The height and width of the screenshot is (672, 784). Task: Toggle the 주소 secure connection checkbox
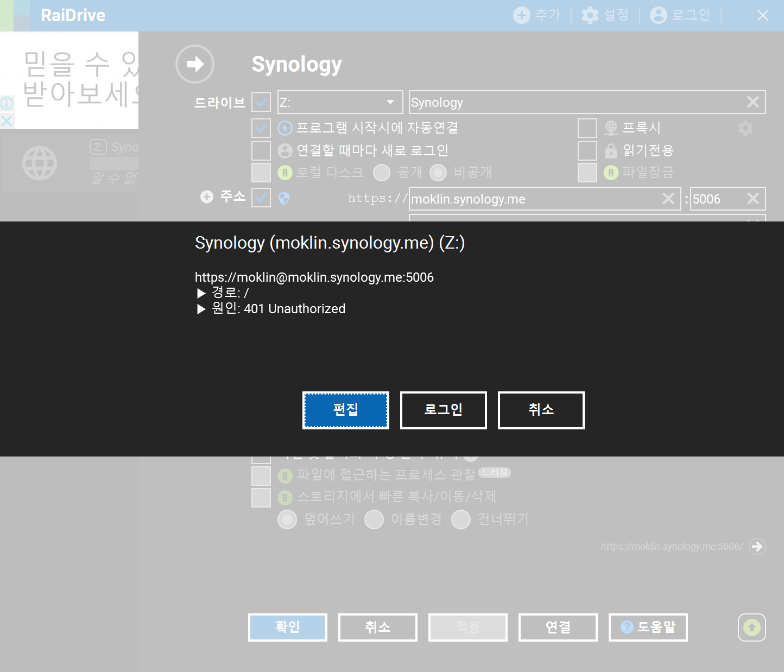(261, 198)
